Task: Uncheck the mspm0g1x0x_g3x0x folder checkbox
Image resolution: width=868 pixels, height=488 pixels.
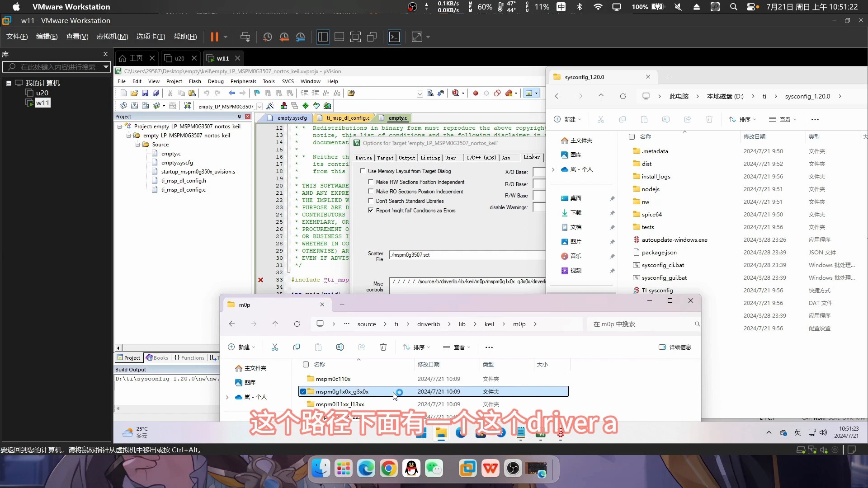Action: pos(303,392)
